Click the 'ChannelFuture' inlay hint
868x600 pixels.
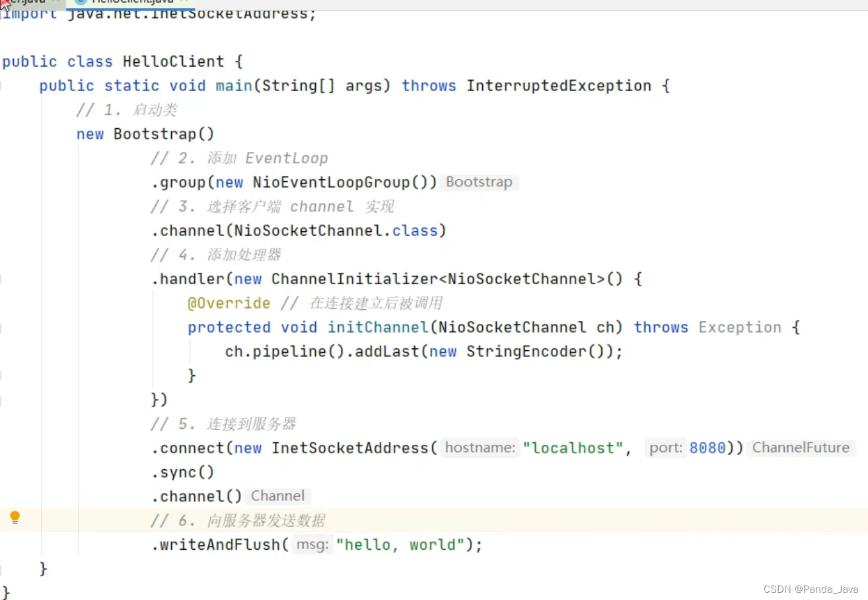pyautogui.click(x=801, y=448)
